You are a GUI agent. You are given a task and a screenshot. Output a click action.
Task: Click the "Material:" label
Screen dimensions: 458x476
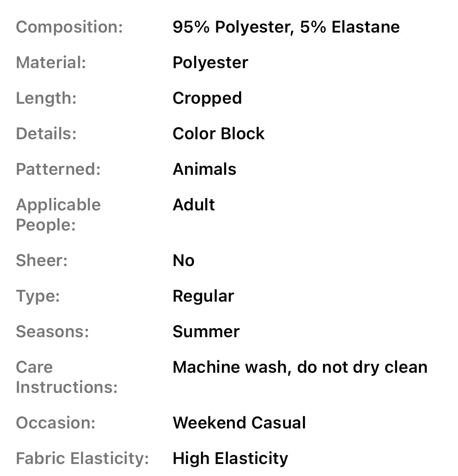pyautogui.click(x=51, y=63)
